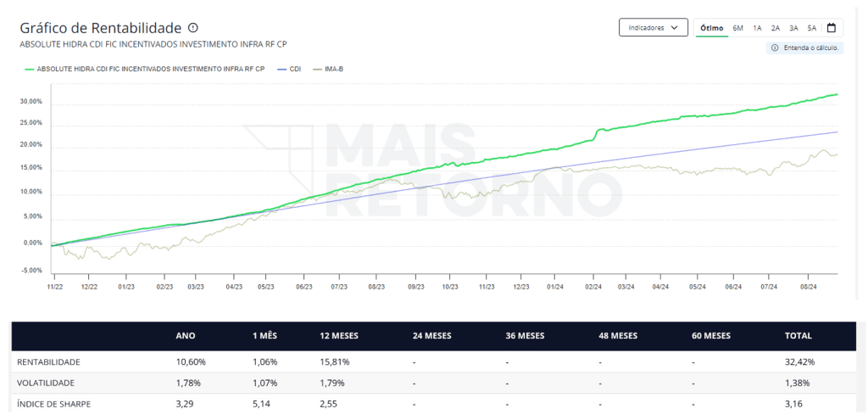Click the RENTABILIDADE row label
This screenshot has height=420, width=868.
pyautogui.click(x=48, y=361)
